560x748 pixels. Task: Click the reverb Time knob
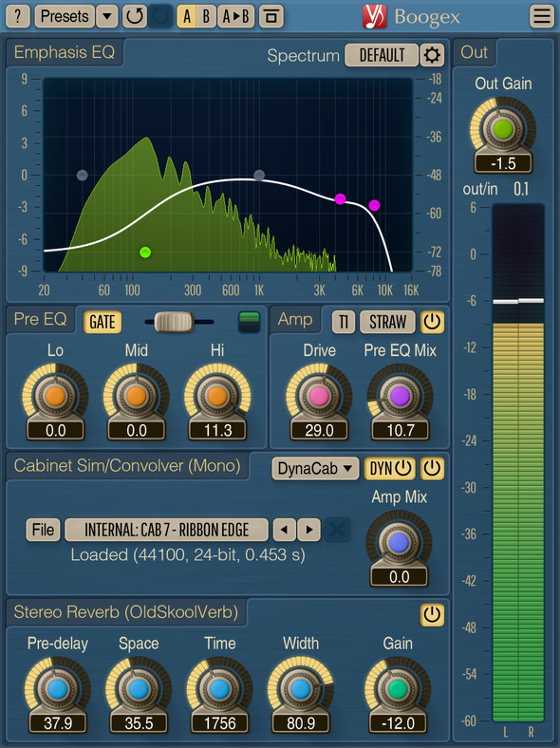(219, 689)
